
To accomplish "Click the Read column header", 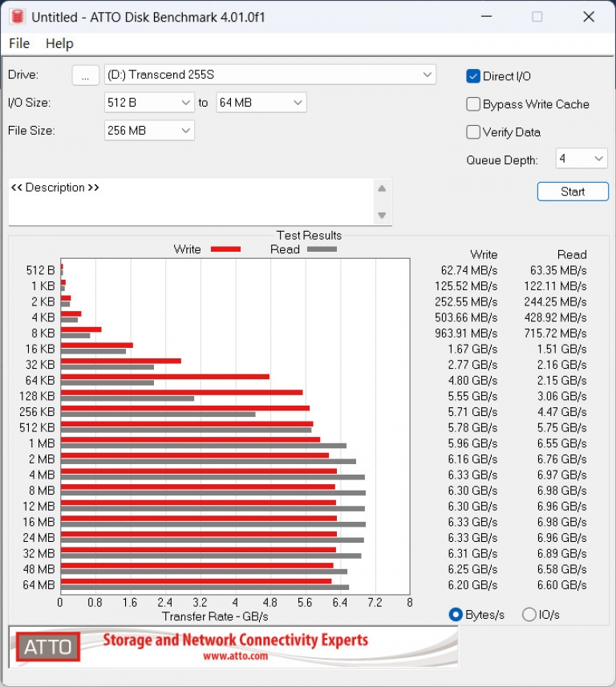I will [x=572, y=255].
